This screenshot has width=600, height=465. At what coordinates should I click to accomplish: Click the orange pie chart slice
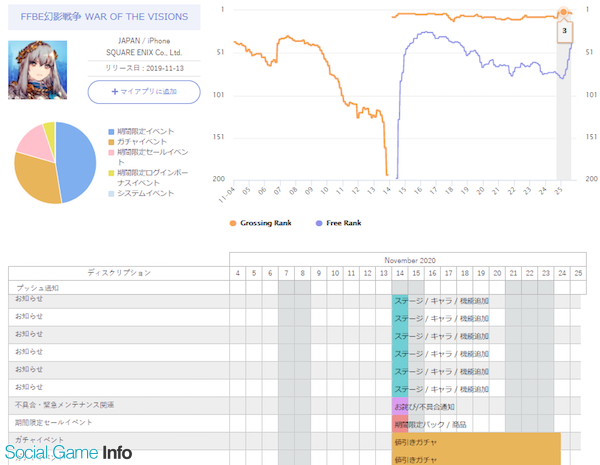pos(38,180)
